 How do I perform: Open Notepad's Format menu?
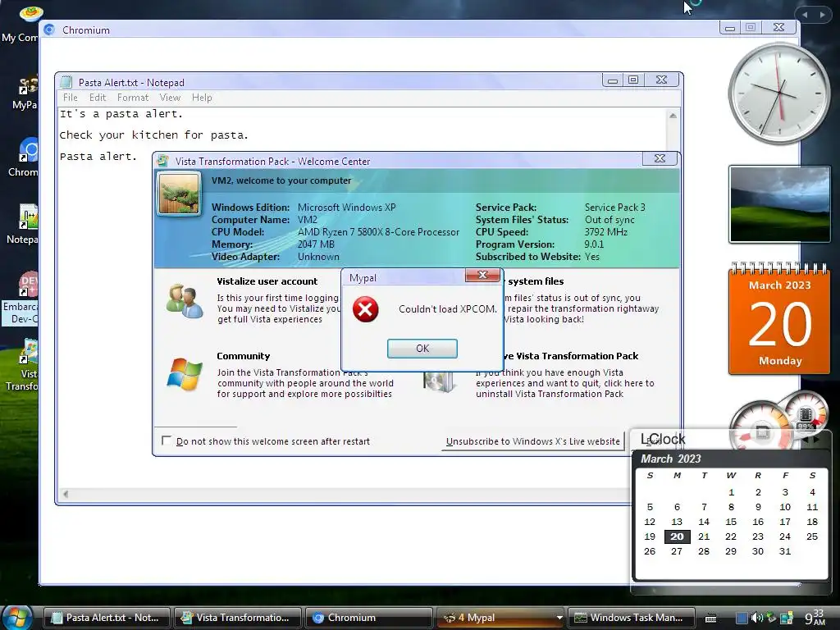point(133,98)
